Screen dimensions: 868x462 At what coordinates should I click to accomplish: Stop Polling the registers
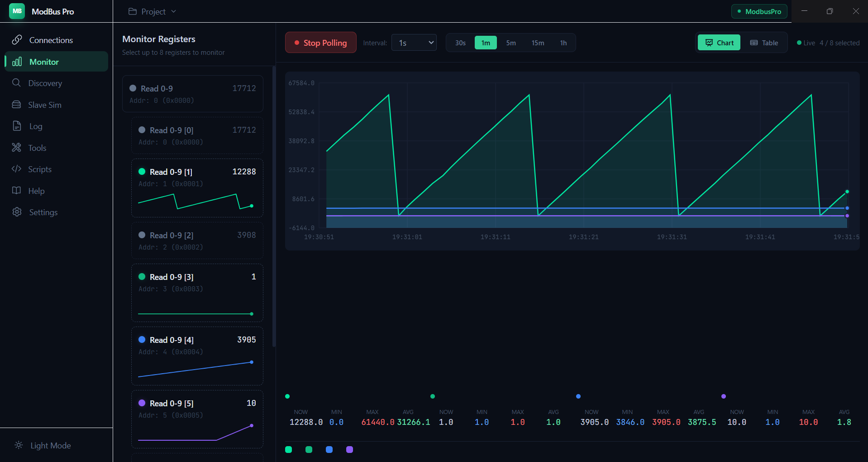pos(320,42)
